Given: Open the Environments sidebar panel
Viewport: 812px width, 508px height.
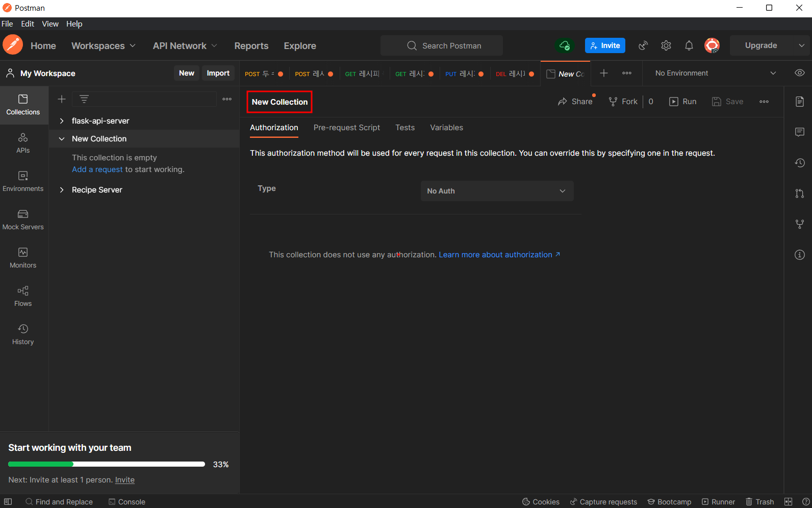Looking at the screenshot, I should tap(23, 181).
